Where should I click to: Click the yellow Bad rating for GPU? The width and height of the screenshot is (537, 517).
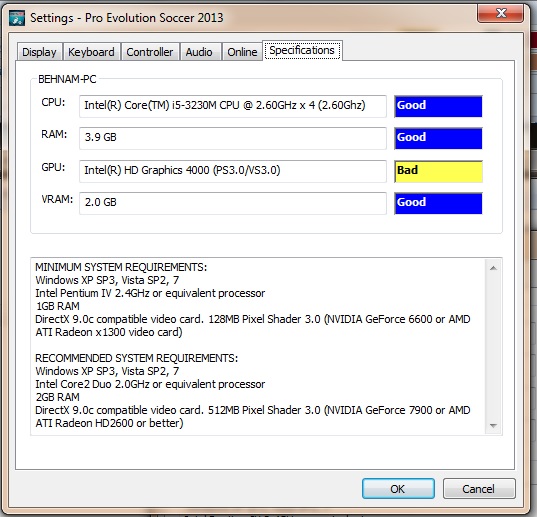438,171
